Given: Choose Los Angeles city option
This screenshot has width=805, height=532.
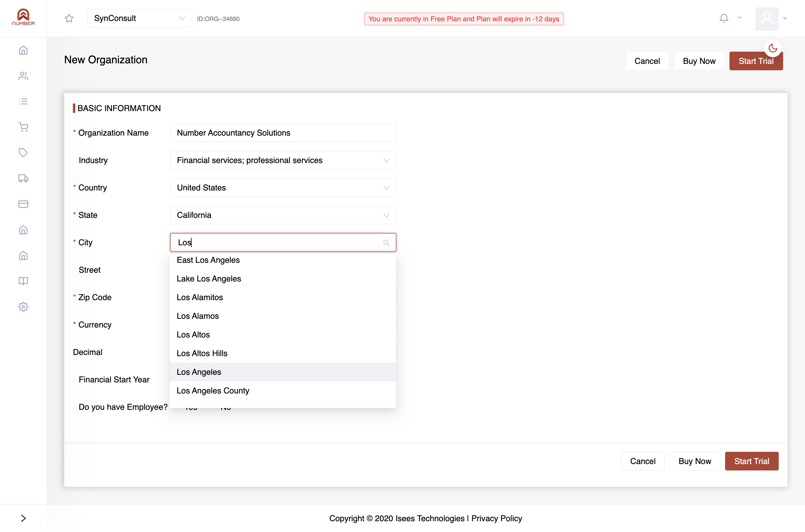Looking at the screenshot, I should tap(283, 372).
